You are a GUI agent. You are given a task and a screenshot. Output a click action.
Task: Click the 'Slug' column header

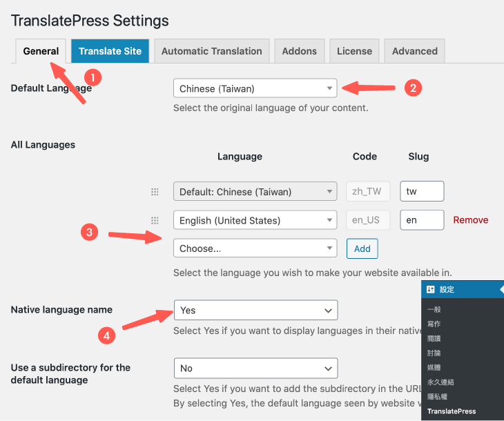[x=418, y=156]
